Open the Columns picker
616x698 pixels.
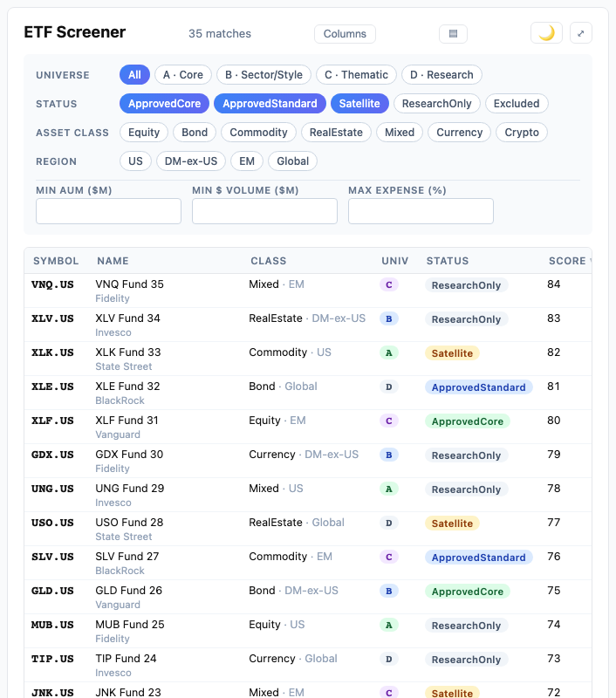point(345,34)
